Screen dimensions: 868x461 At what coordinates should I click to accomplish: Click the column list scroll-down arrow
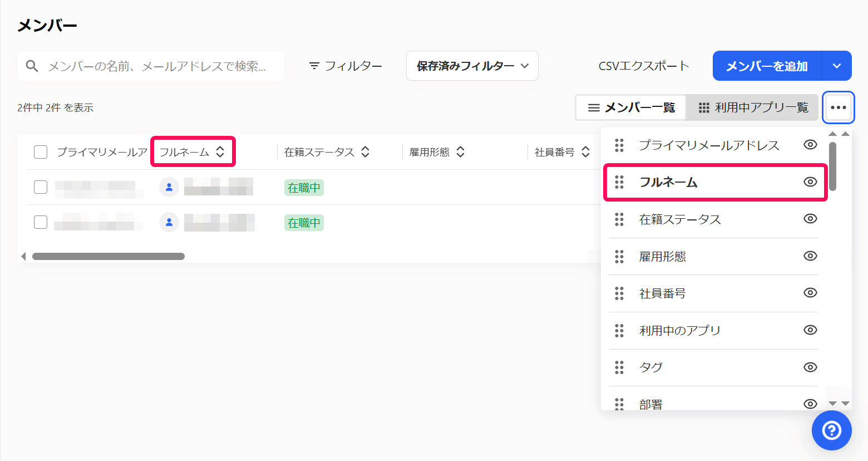(x=832, y=404)
